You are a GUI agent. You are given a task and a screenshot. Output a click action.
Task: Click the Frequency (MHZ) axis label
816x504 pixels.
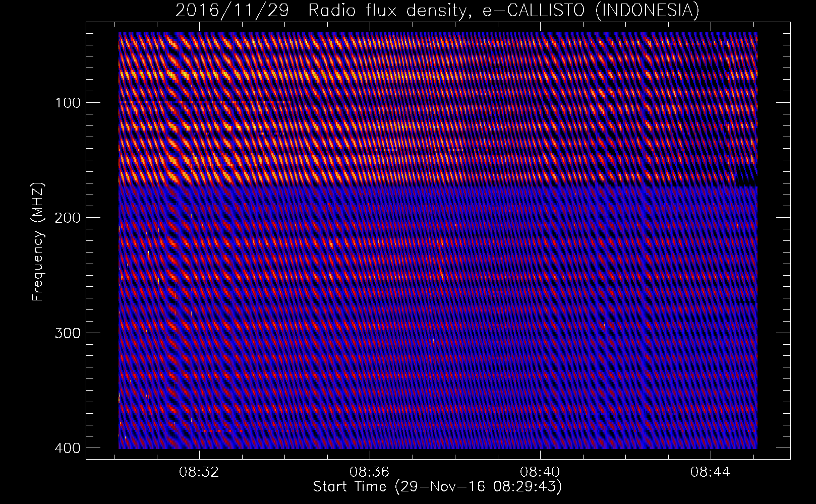point(38,241)
